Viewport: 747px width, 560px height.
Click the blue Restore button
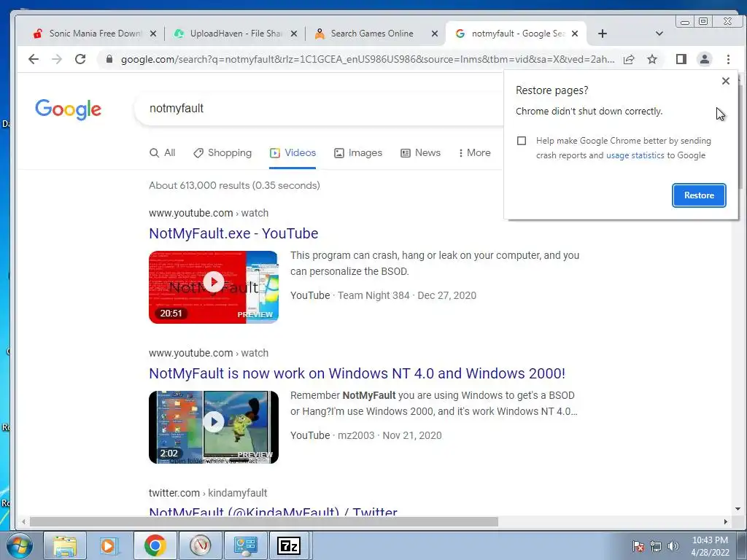699,195
